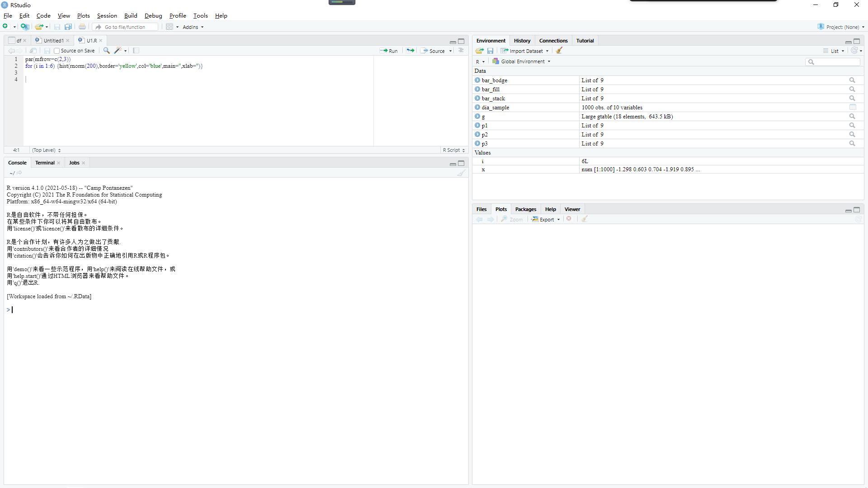The image size is (868, 488).
Task: Click the Clear all plots broom icon
Action: click(584, 219)
